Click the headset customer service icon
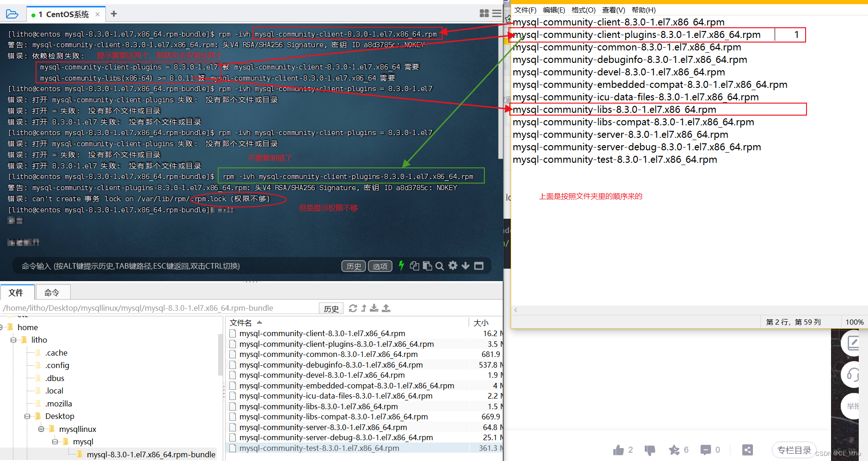868x461 pixels. click(x=853, y=375)
